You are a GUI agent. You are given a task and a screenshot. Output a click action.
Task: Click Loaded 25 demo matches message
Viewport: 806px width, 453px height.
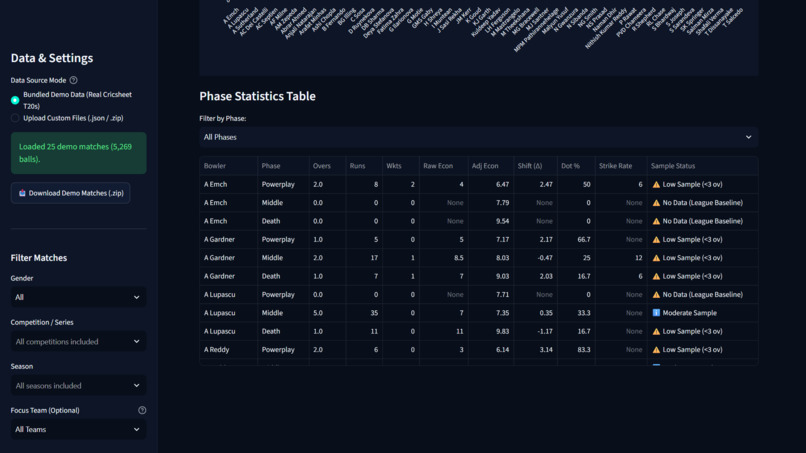pyautogui.click(x=78, y=153)
